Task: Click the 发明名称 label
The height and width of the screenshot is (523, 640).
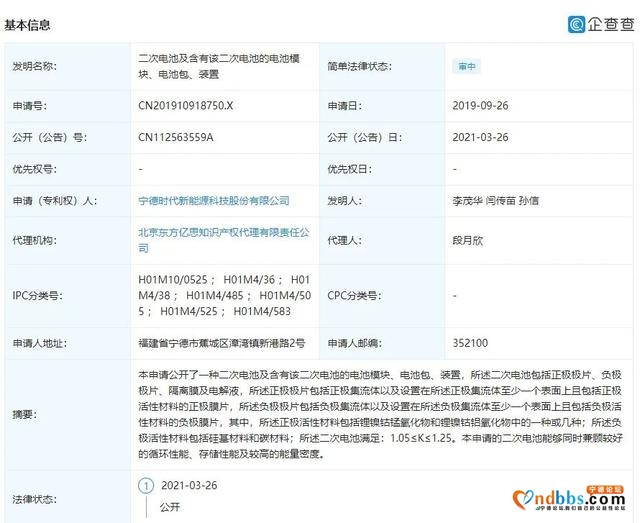Action: point(35,66)
